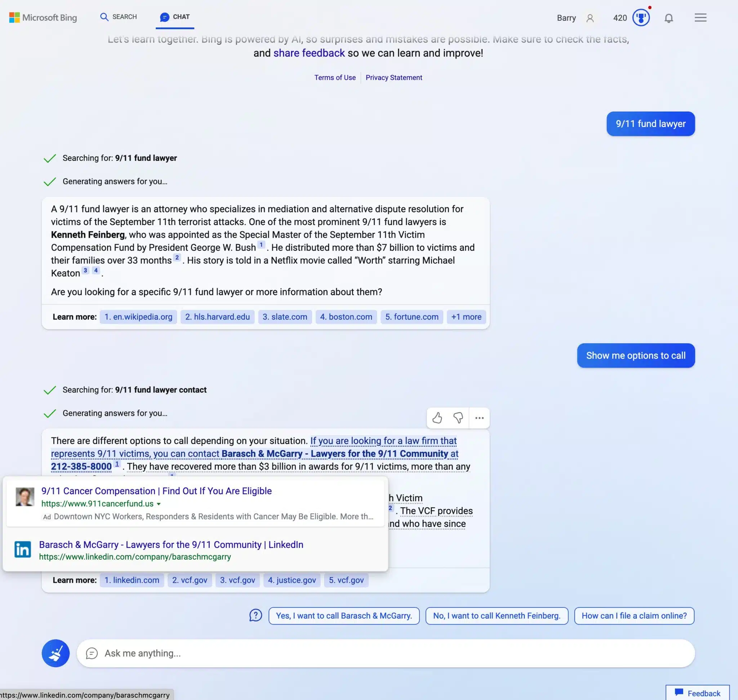Click the thumbs down feedback icon
738x700 pixels.
(458, 417)
